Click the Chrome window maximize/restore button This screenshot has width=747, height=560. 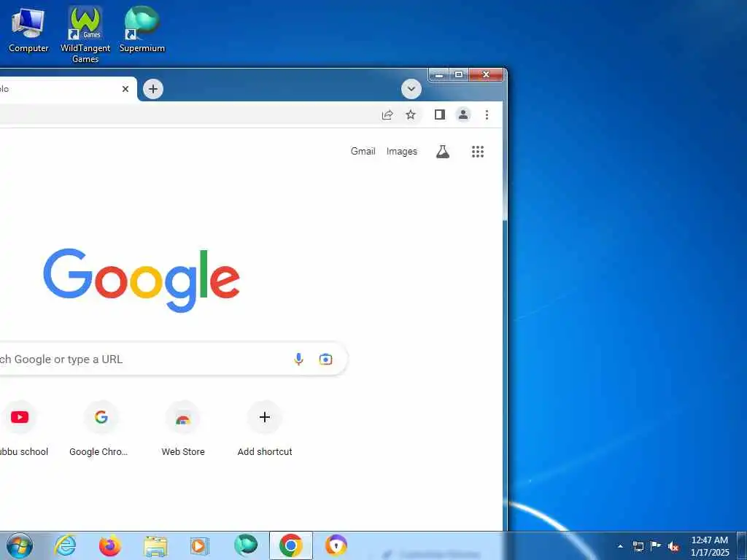[459, 74]
